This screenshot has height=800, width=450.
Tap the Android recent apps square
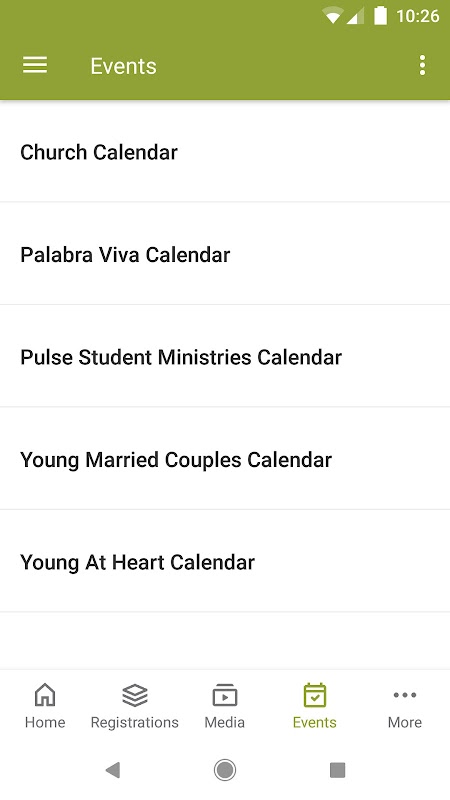tap(337, 770)
